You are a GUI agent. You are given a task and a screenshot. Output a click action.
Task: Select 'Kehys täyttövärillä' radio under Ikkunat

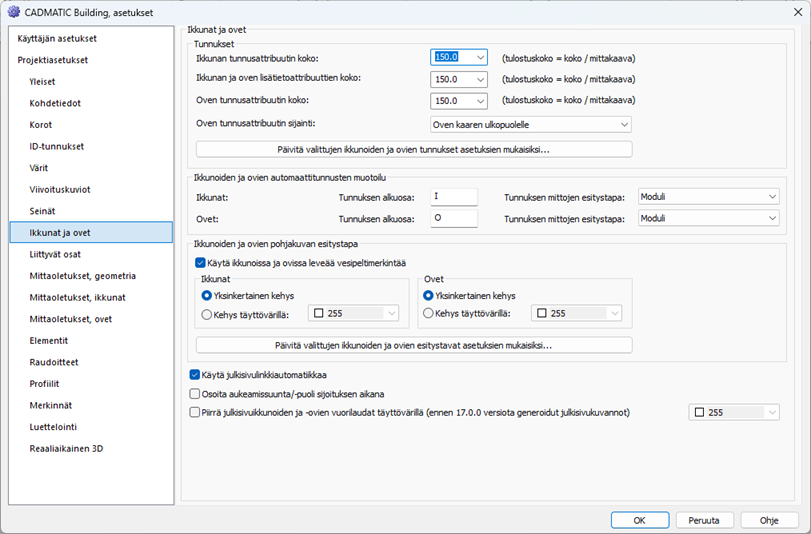[207, 313]
